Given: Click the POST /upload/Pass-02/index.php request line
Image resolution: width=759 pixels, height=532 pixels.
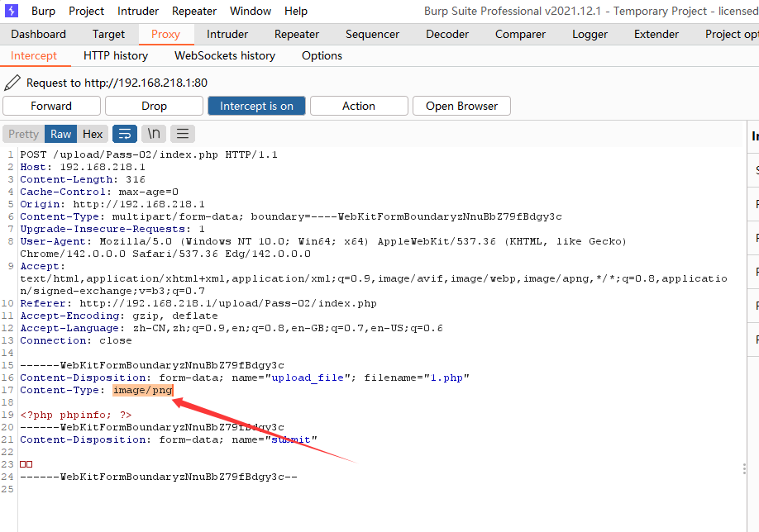Looking at the screenshot, I should (149, 154).
